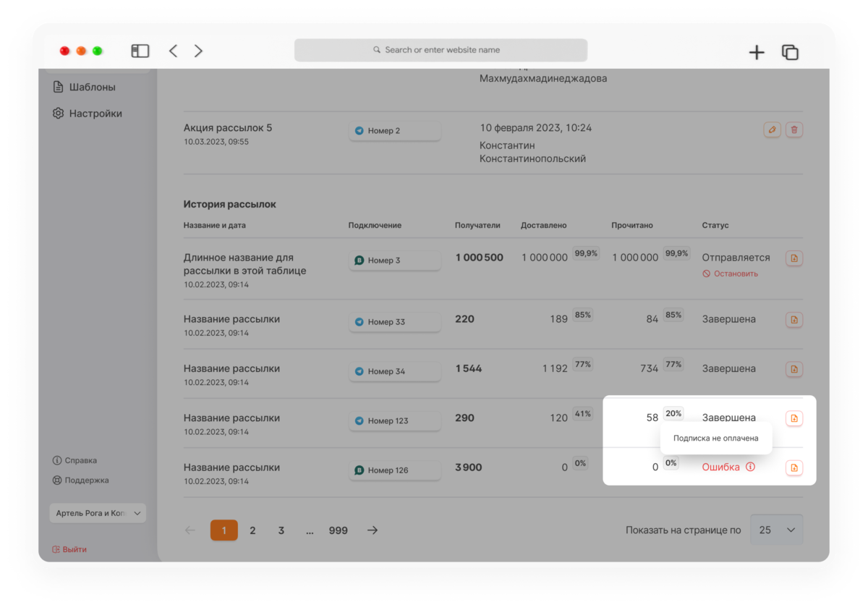Open Справка help link

pyautogui.click(x=75, y=460)
